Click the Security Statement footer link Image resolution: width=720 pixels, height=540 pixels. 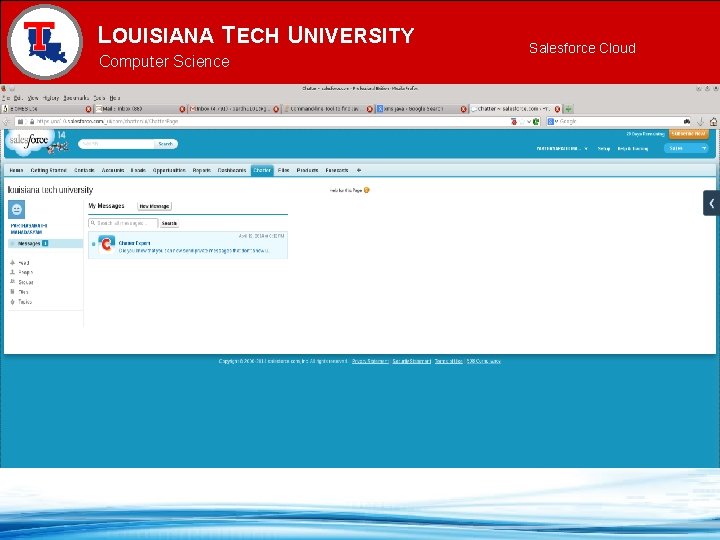(x=411, y=361)
